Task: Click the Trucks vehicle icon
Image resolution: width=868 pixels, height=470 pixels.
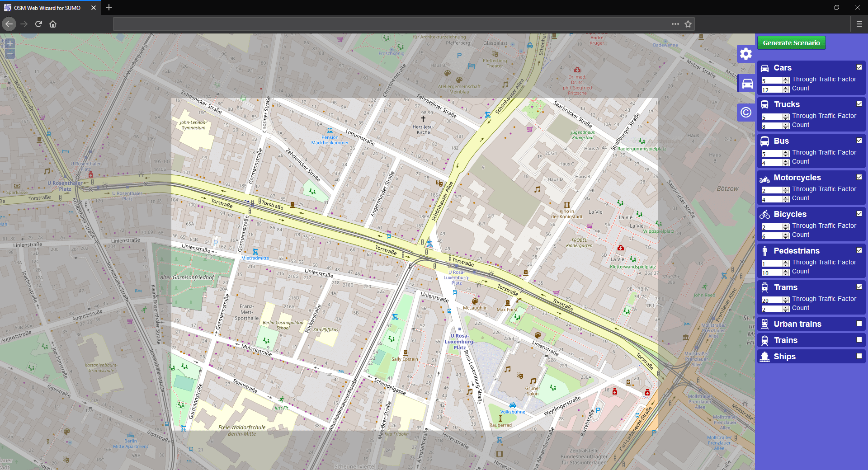Action: (x=765, y=104)
